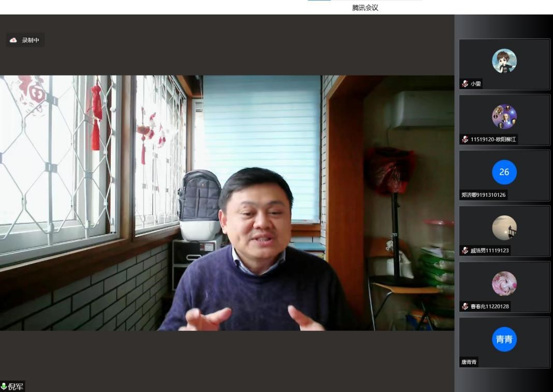
Task: Click the cloud recording icon
Action: [13, 40]
